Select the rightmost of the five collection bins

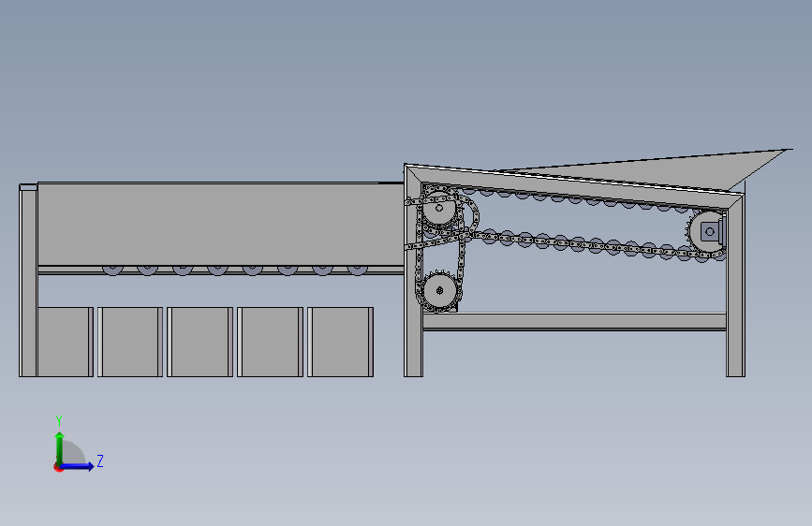click(x=340, y=342)
